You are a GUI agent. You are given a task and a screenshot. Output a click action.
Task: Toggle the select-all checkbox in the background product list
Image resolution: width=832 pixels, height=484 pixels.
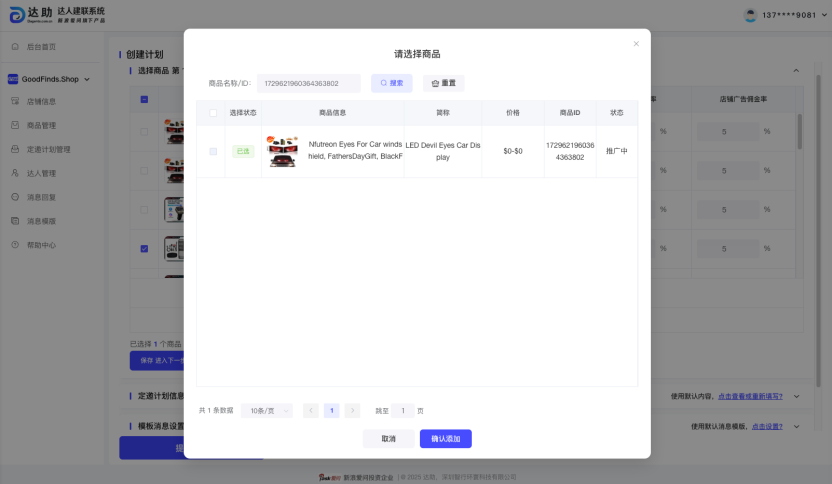click(x=144, y=99)
